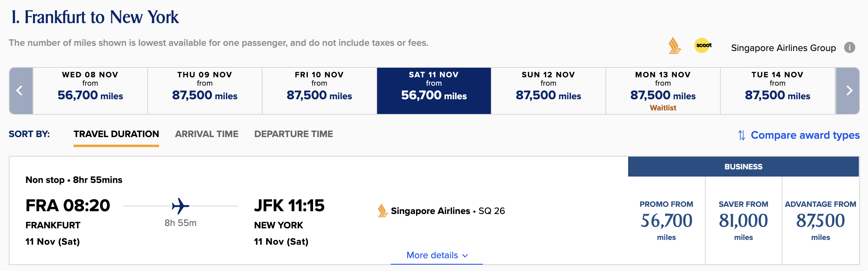Click the next dates right arrow

(x=848, y=91)
